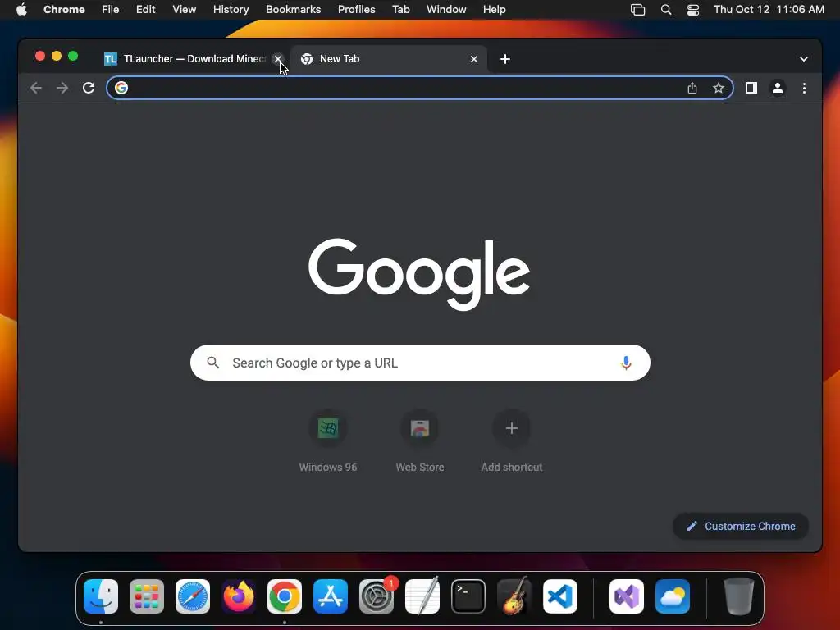Viewport: 840px width, 630px height.
Task: Open the Apple menu
Action: (x=21, y=10)
